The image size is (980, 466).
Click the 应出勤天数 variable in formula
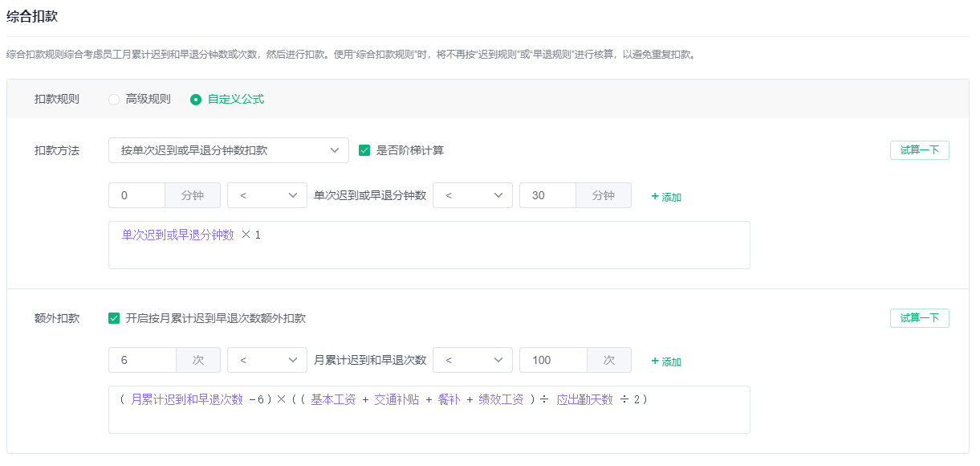coord(584,399)
